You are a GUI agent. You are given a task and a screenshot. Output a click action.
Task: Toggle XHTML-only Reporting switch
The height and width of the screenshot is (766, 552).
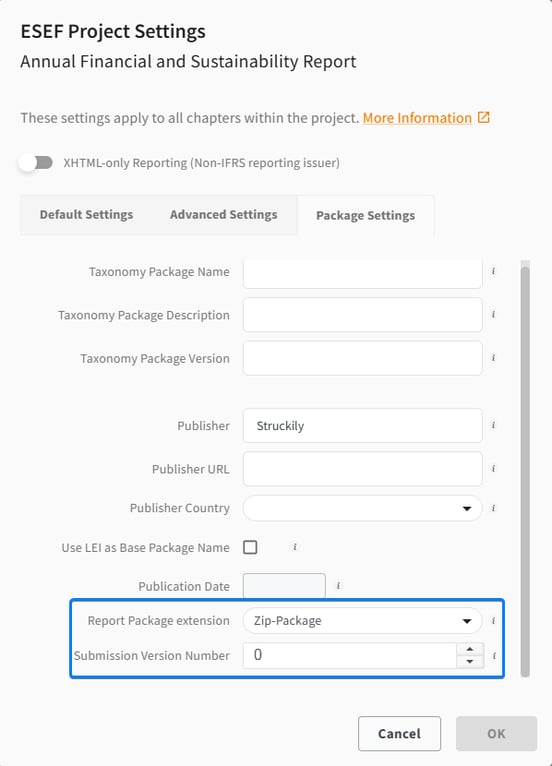coord(36,163)
